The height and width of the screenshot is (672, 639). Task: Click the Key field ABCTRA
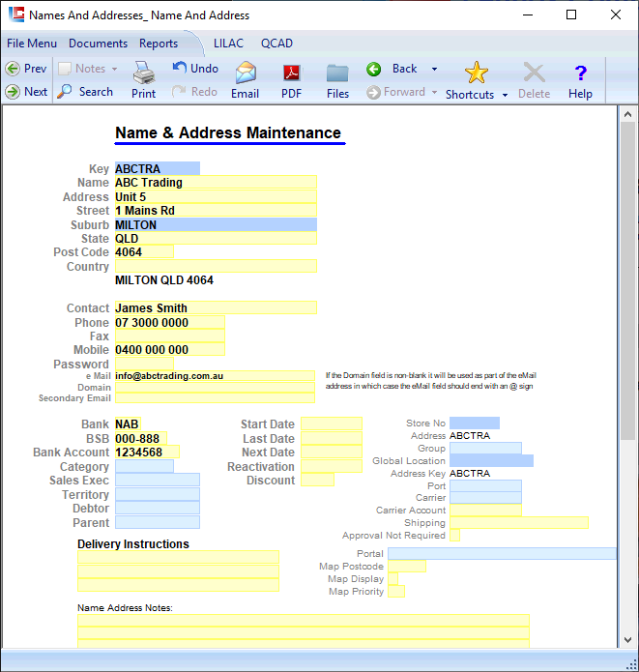pos(158,168)
